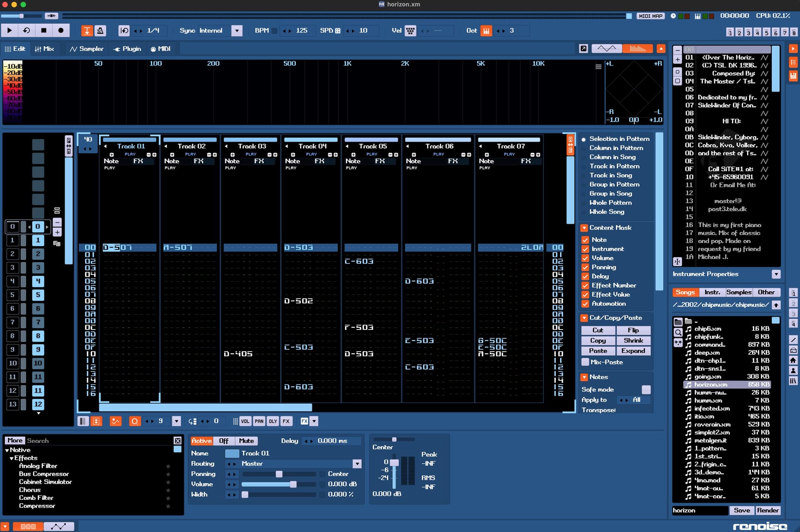Click the MIDI MAP button
The height and width of the screenshot is (532, 800).
point(650,16)
